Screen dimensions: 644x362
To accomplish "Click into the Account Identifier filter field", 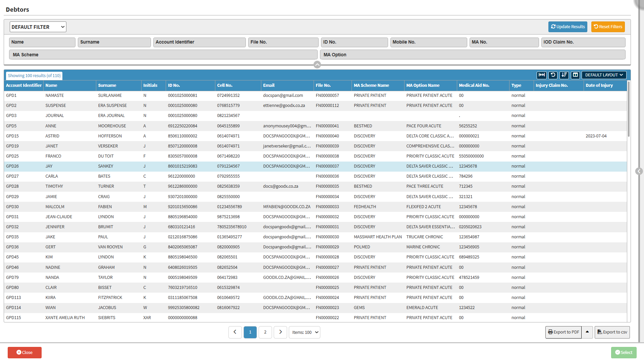I will pyautogui.click(x=199, y=42).
